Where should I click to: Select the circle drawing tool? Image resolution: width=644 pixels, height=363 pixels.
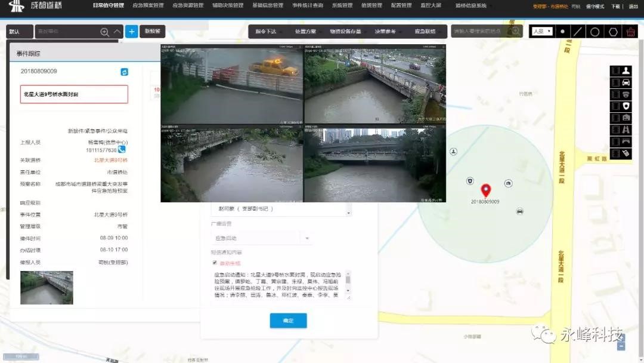(x=595, y=31)
